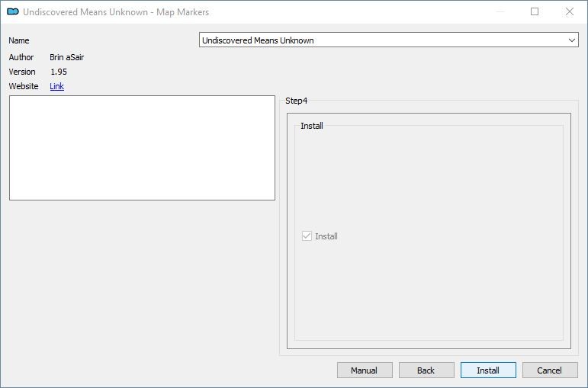
Task: Click the empty description image box
Action: pyautogui.click(x=142, y=148)
